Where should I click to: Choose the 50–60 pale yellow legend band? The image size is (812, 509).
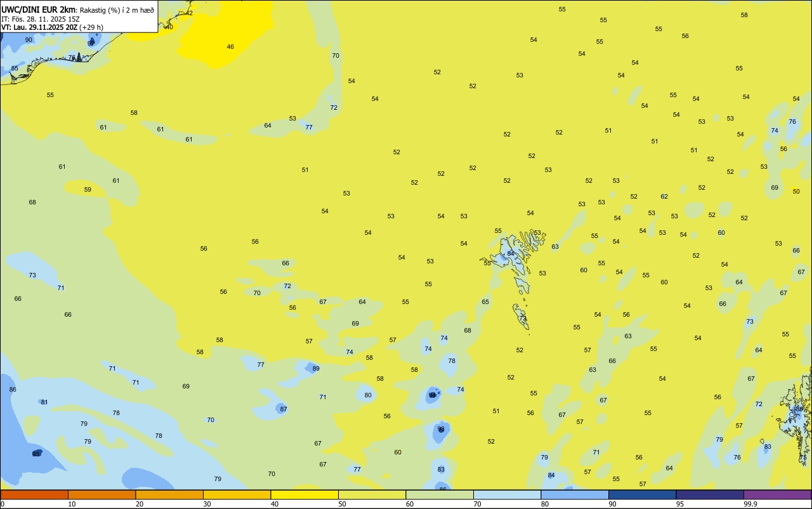tap(372, 494)
